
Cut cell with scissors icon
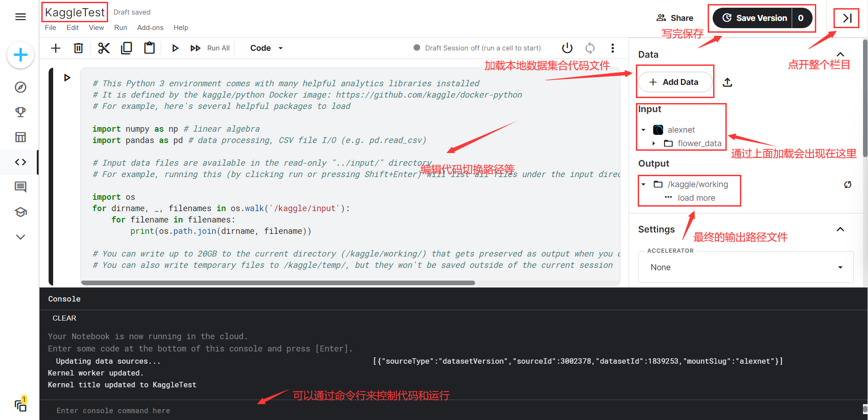[104, 48]
